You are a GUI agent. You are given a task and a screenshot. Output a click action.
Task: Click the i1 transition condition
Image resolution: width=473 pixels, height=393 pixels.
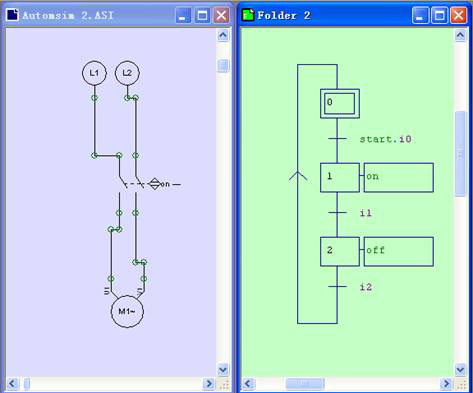tap(366, 213)
